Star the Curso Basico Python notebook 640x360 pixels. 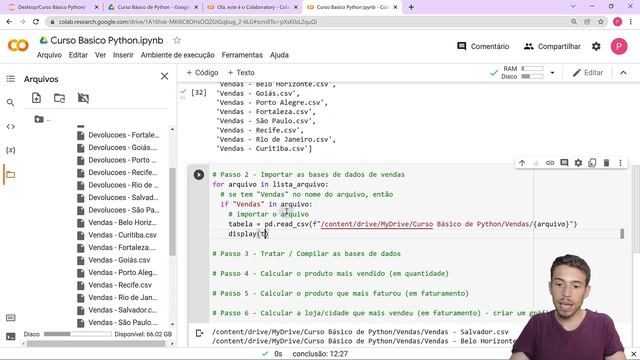[x=177, y=40]
